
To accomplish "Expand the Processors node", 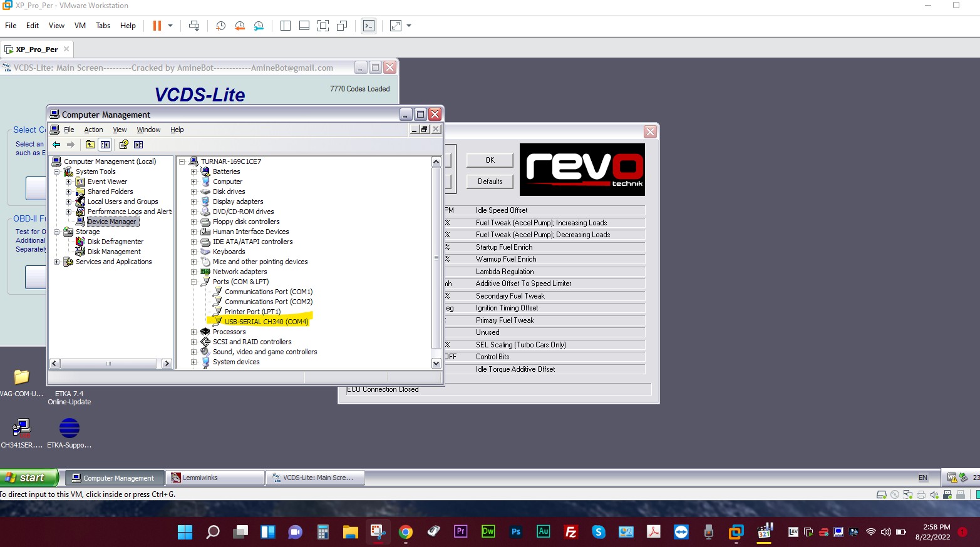I will point(194,332).
